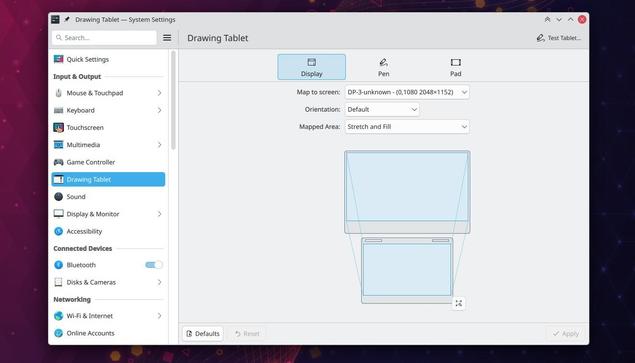Click the 'Mapped Area:' label
This screenshot has width=635, height=363.
pyautogui.click(x=320, y=126)
